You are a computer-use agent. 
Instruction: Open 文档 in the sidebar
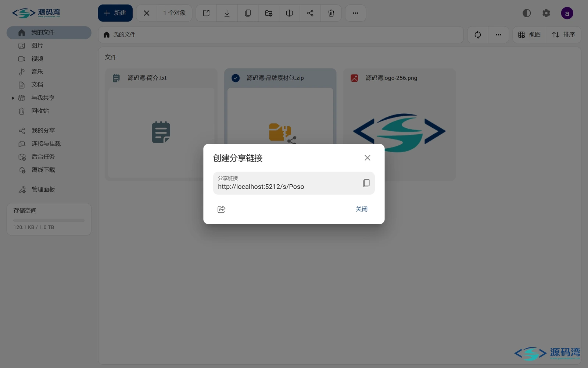point(49,85)
